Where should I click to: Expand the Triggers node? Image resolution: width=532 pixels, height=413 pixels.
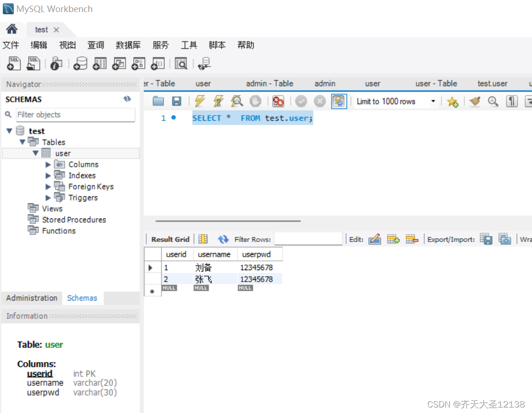(48, 197)
